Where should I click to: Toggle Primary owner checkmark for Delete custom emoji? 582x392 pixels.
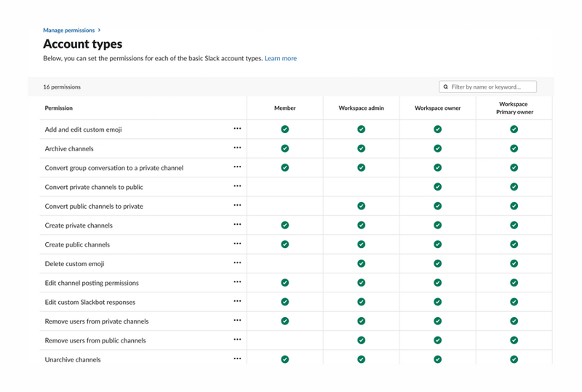[514, 263]
